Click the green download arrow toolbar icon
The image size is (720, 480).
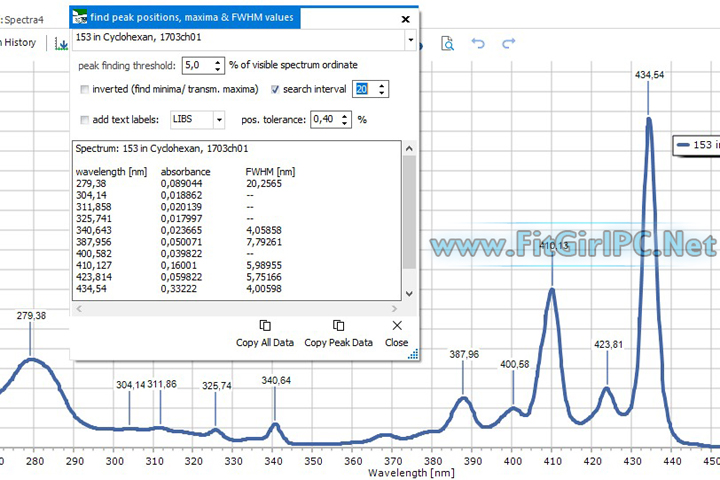[x=61, y=43]
